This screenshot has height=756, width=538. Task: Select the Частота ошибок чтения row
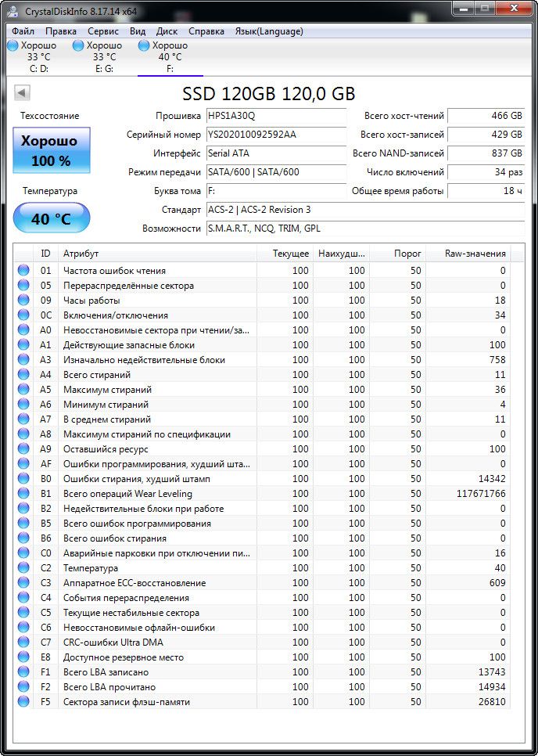point(263,271)
